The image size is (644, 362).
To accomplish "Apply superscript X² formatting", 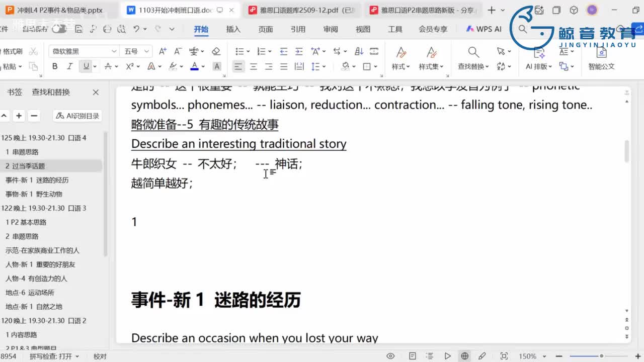I will (x=129, y=66).
